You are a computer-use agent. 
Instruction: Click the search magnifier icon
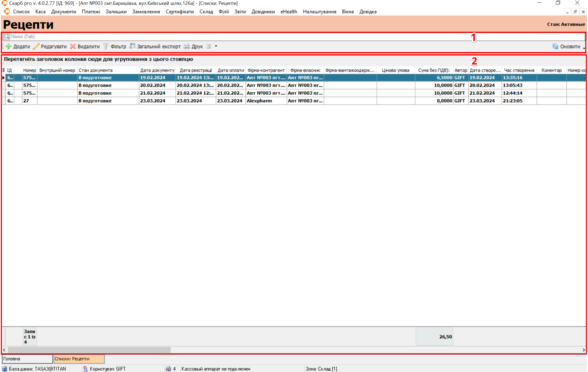(x=7, y=37)
